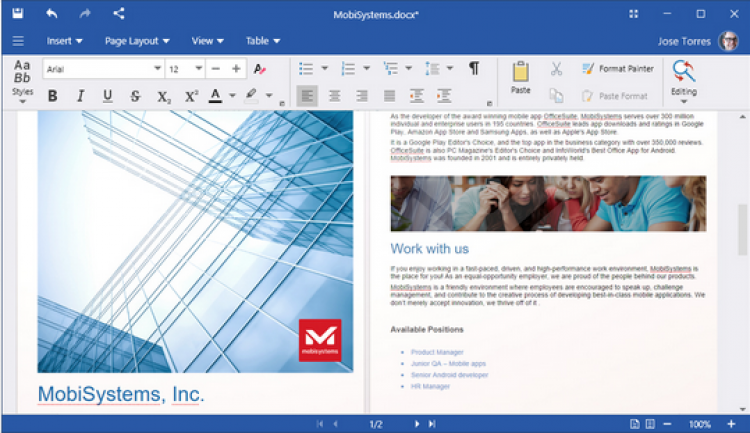Click the line spacing icon
The image size is (750, 433).
coord(432,68)
